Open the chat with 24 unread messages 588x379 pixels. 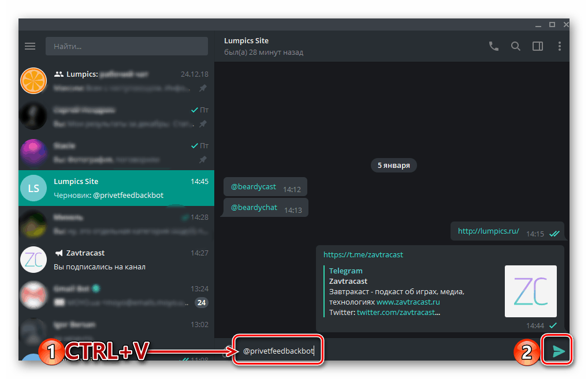116,295
